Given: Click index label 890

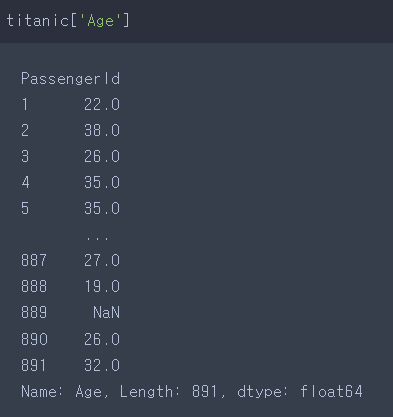Looking at the screenshot, I should pyautogui.click(x=34, y=339).
